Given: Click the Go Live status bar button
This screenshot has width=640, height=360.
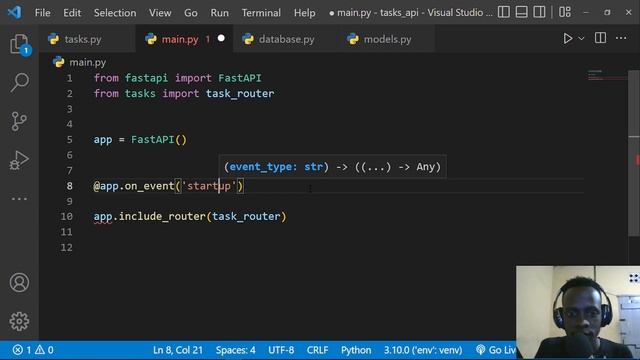Looking at the screenshot, I should tap(496, 350).
